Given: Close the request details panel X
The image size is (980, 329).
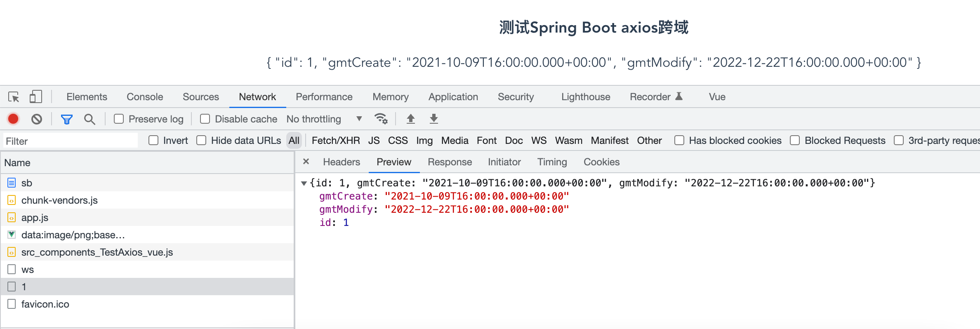Looking at the screenshot, I should click(306, 162).
